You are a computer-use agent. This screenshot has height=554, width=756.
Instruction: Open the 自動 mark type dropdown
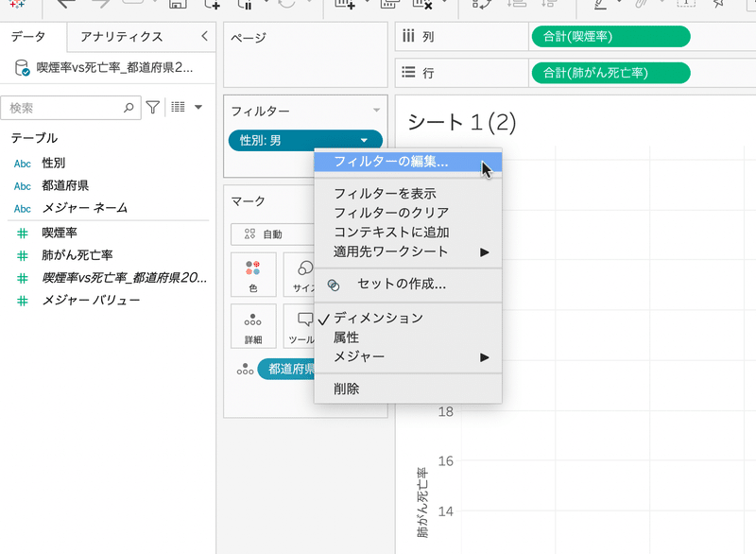click(272, 234)
